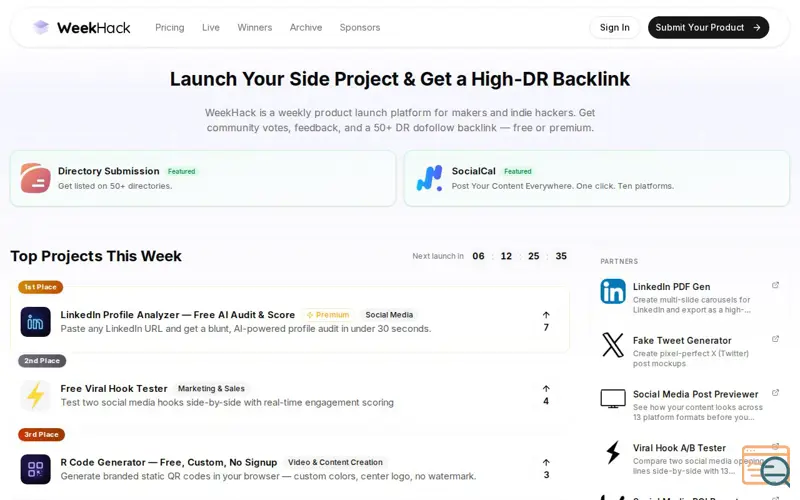The image size is (800, 500).
Task: Select Video & Content Creation tag
Action: click(335, 462)
